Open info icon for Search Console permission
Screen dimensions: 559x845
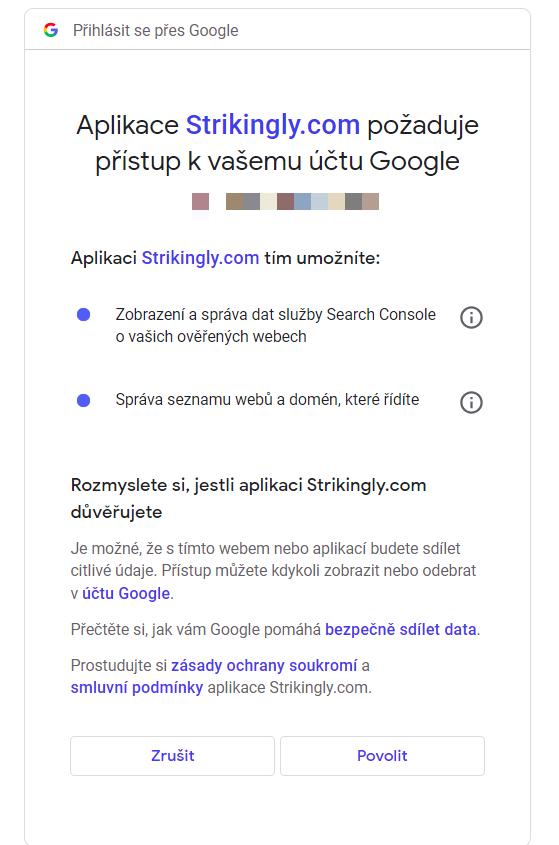coord(471,317)
